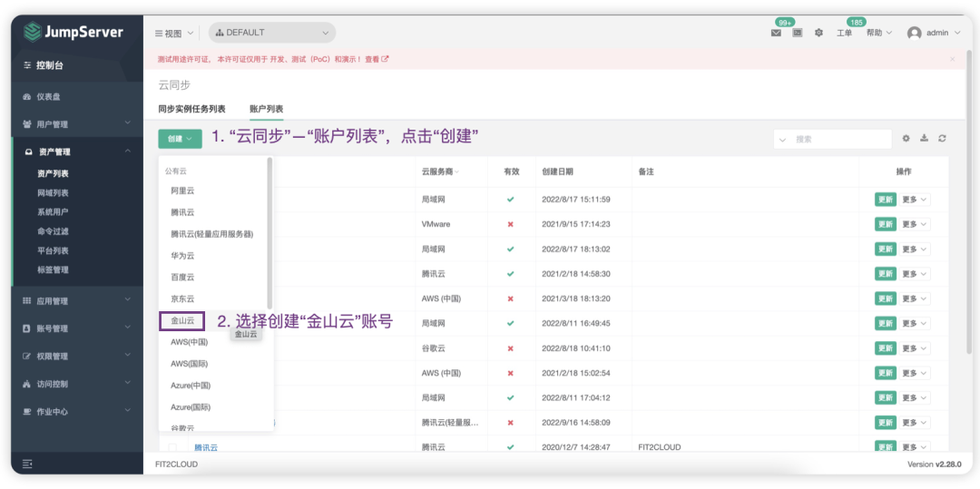Viewport: 980px width, 489px height.
Task: Click the 账号管理 sidebar icon
Action: click(x=27, y=328)
